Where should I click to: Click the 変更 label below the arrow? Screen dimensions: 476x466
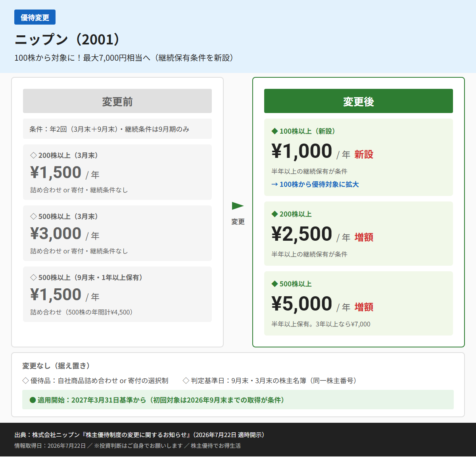(238, 222)
